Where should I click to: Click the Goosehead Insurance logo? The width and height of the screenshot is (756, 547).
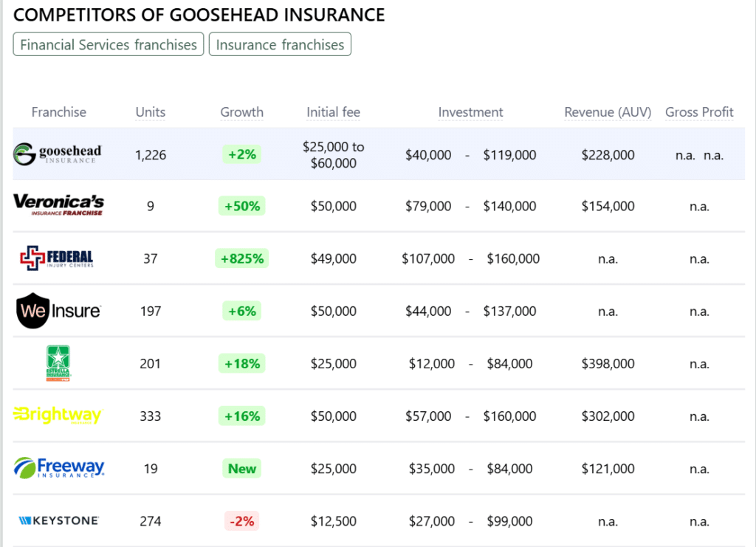tap(58, 154)
